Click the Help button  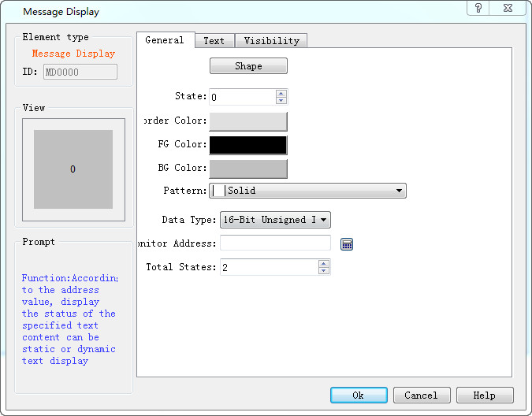(x=485, y=396)
